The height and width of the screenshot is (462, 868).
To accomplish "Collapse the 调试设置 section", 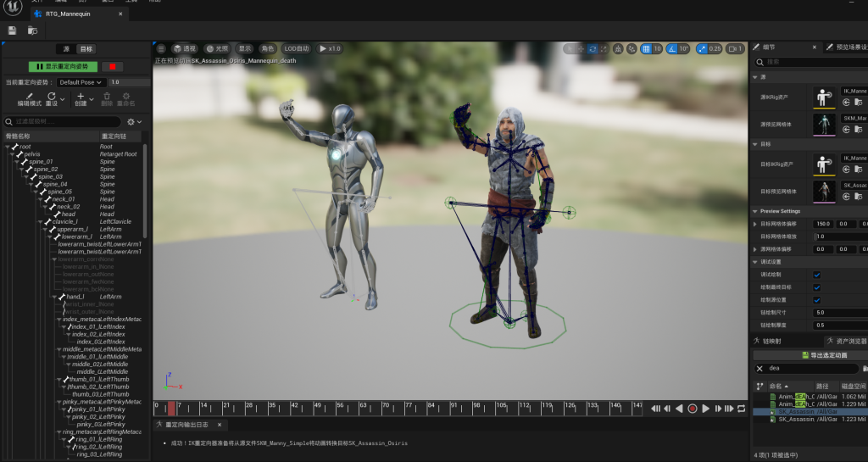I will pos(755,262).
